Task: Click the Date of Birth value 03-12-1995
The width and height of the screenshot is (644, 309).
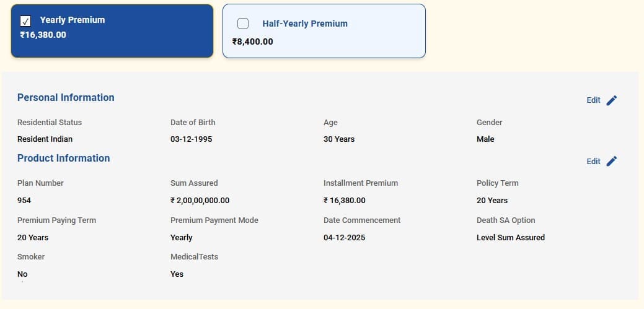Action: (191, 139)
